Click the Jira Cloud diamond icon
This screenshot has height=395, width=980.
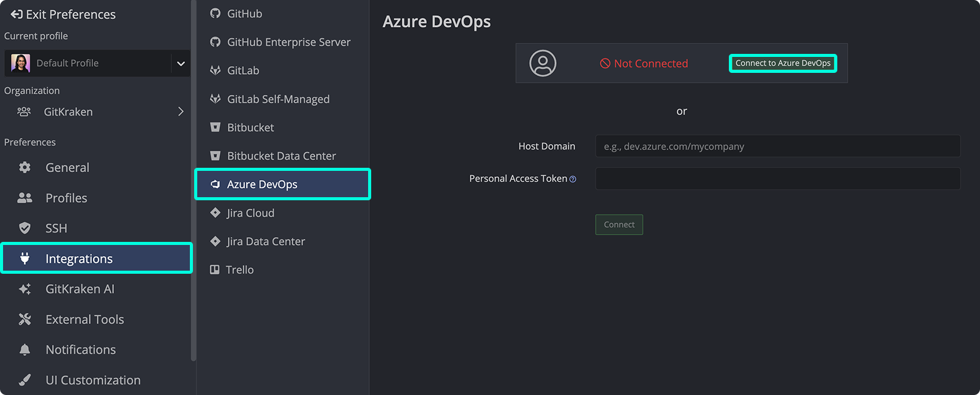click(x=215, y=213)
